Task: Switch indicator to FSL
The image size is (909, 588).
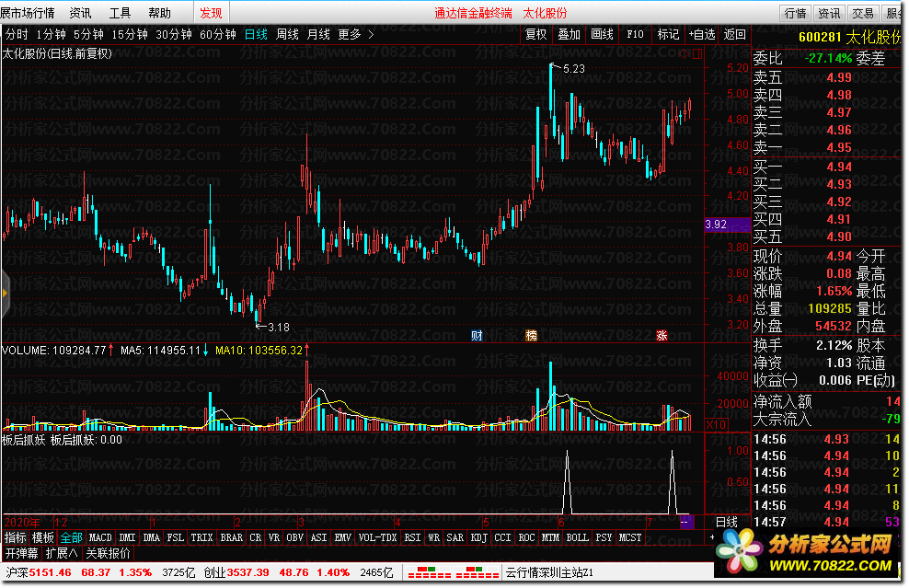Action: pyautogui.click(x=176, y=537)
